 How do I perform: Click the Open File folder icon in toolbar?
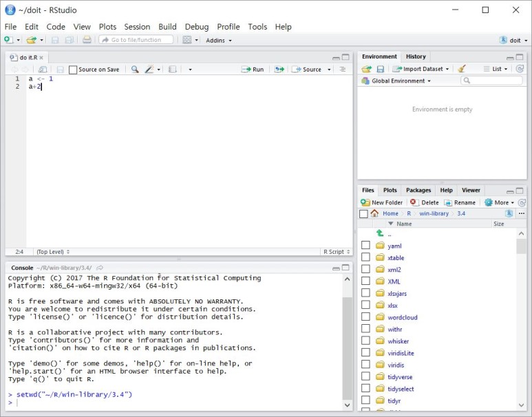coord(31,40)
